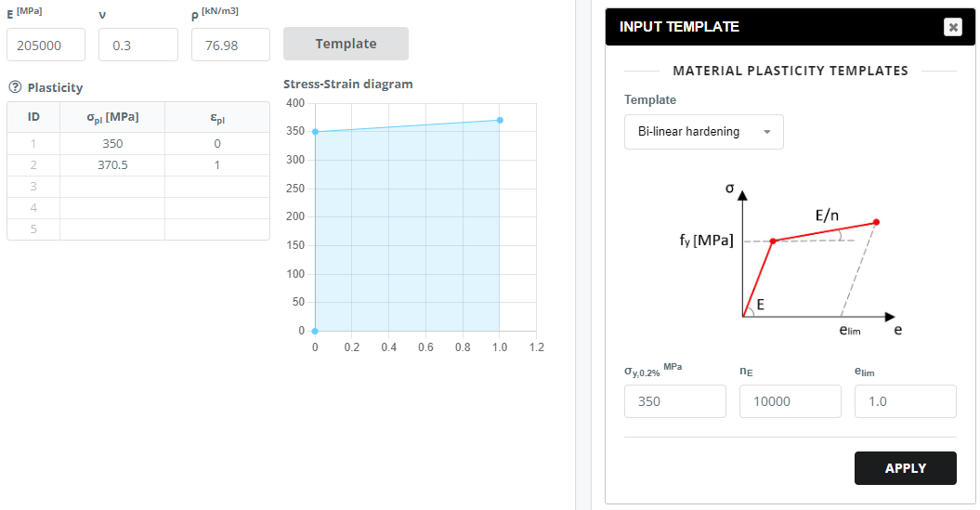The image size is (980, 510).
Task: Close the Input Template panel
Action: (x=952, y=27)
